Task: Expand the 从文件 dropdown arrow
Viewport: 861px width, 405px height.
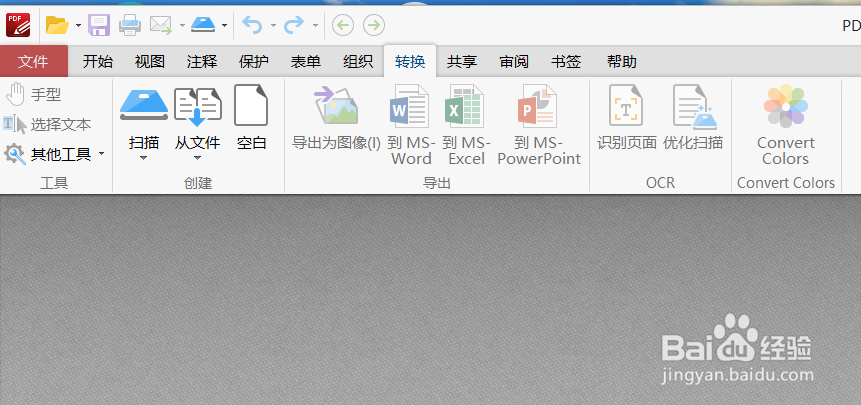Action: click(198, 158)
